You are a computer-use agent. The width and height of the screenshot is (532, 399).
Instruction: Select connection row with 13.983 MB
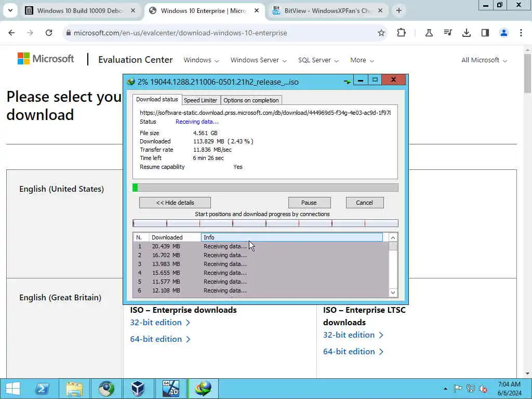261,264
